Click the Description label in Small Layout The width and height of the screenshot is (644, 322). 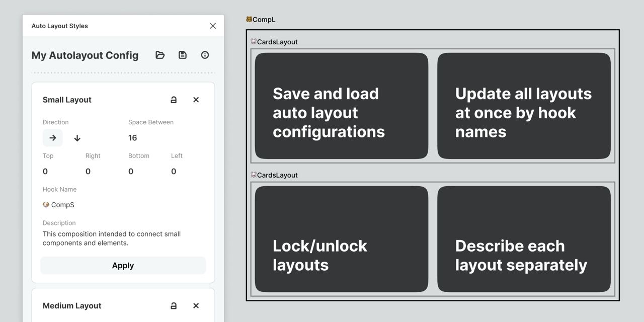(x=59, y=223)
